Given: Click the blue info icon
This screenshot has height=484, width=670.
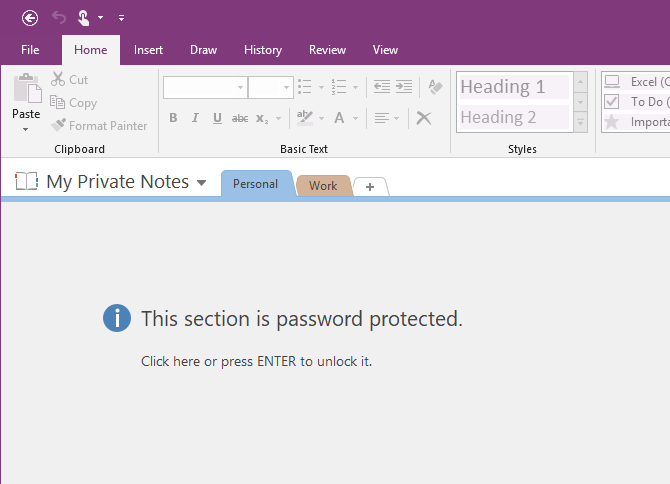Looking at the screenshot, I should tap(117, 318).
